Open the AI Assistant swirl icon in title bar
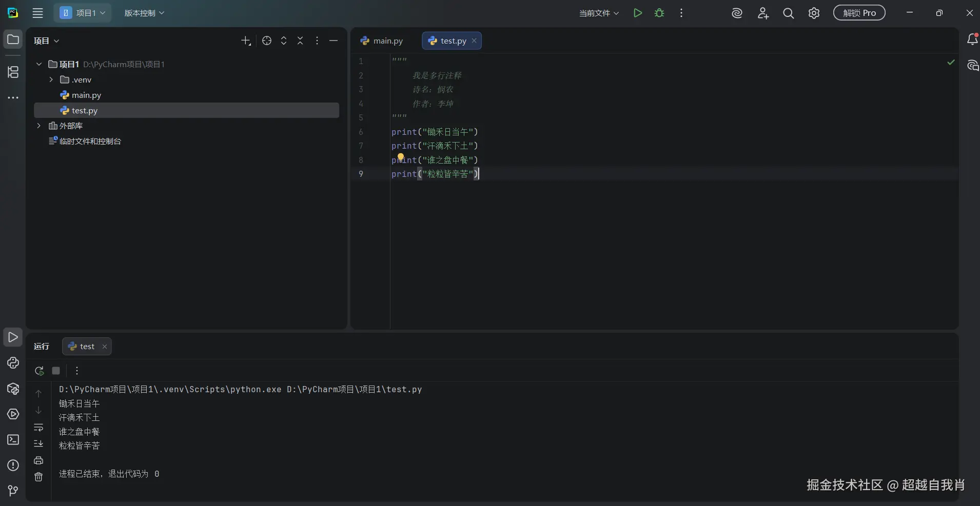Screen dimensions: 980x506 (x=737, y=13)
